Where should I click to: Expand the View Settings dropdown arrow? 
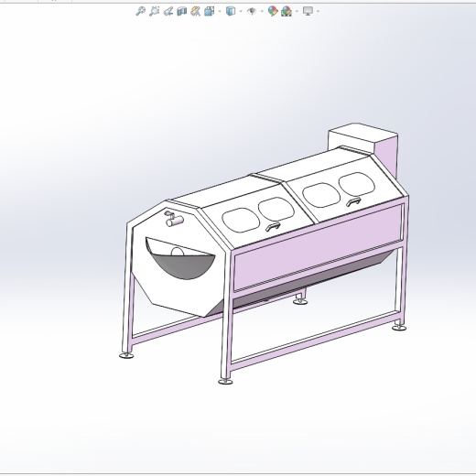coord(319,12)
